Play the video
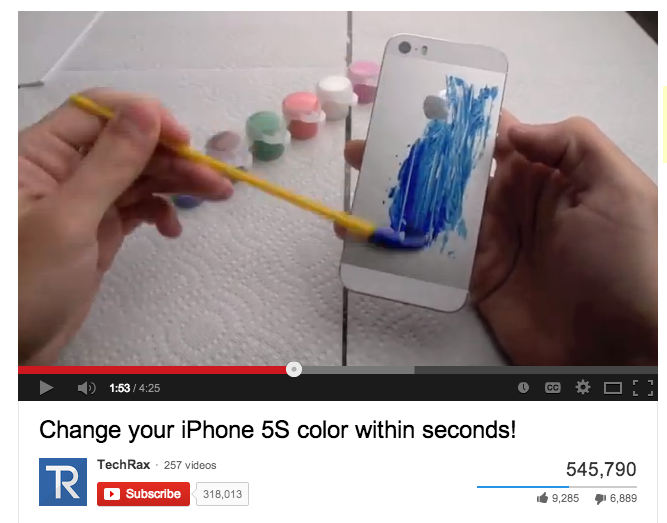Viewport: 667px width, 523px height. 46,388
